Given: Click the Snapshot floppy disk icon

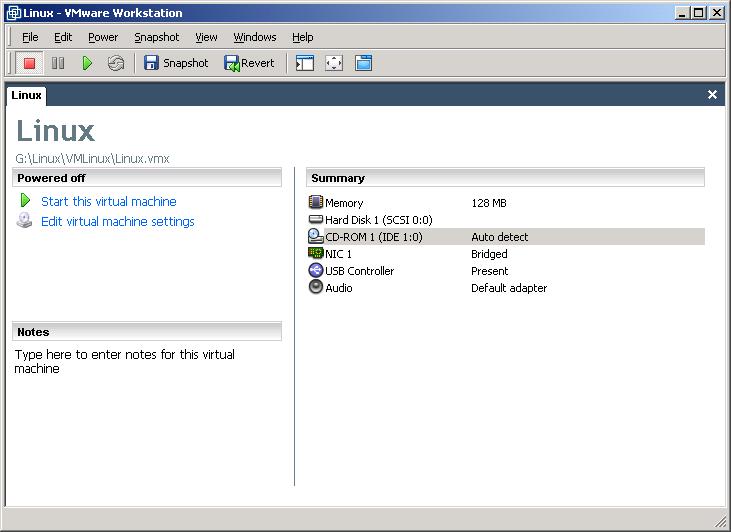Looking at the screenshot, I should [151, 63].
